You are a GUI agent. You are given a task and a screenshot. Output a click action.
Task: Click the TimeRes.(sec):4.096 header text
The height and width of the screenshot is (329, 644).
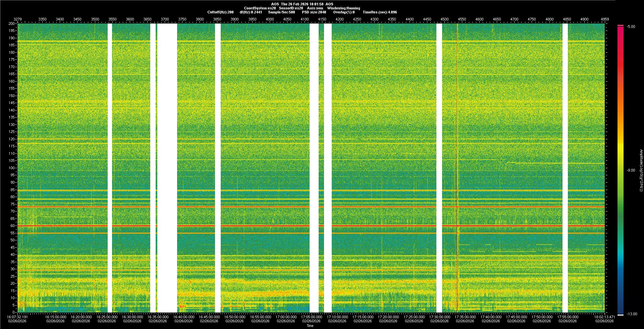click(x=380, y=12)
